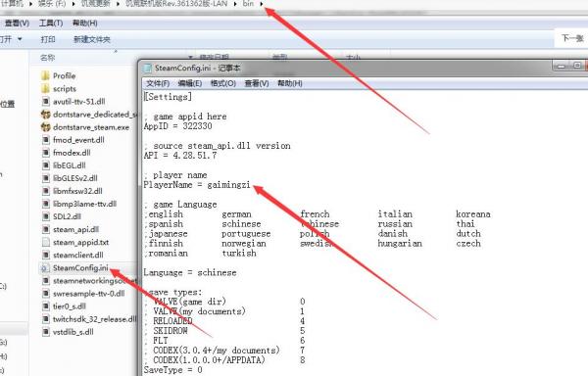The width and height of the screenshot is (588, 376).
Task: Click the koreana language entry
Action: click(473, 214)
